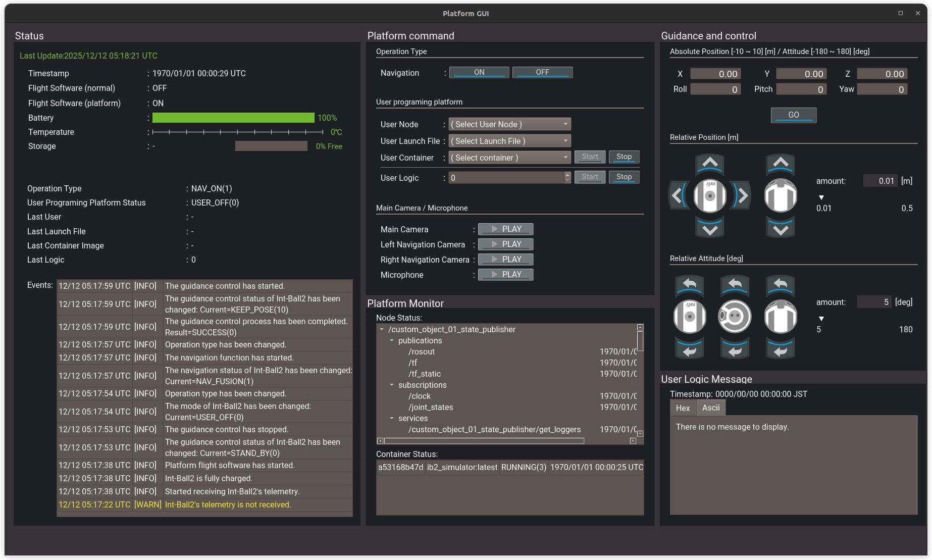This screenshot has height=560, width=932.
Task: Play the Microphone stream
Action: [x=505, y=274]
